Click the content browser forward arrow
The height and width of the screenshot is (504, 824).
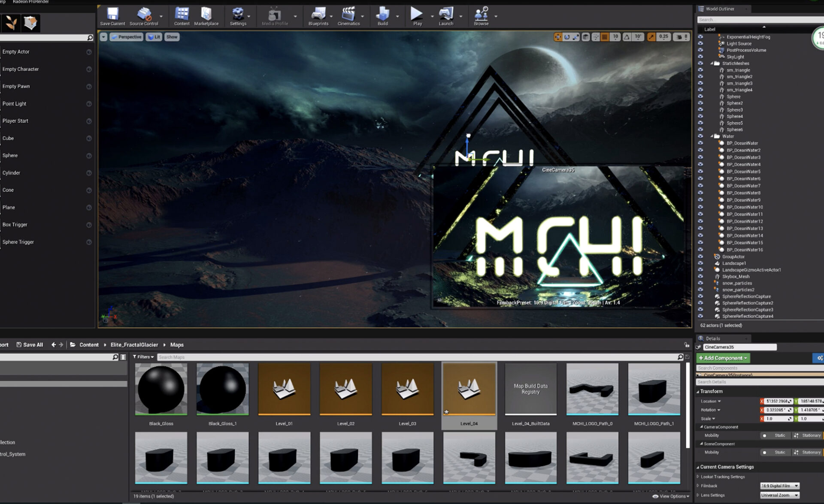[x=61, y=344]
